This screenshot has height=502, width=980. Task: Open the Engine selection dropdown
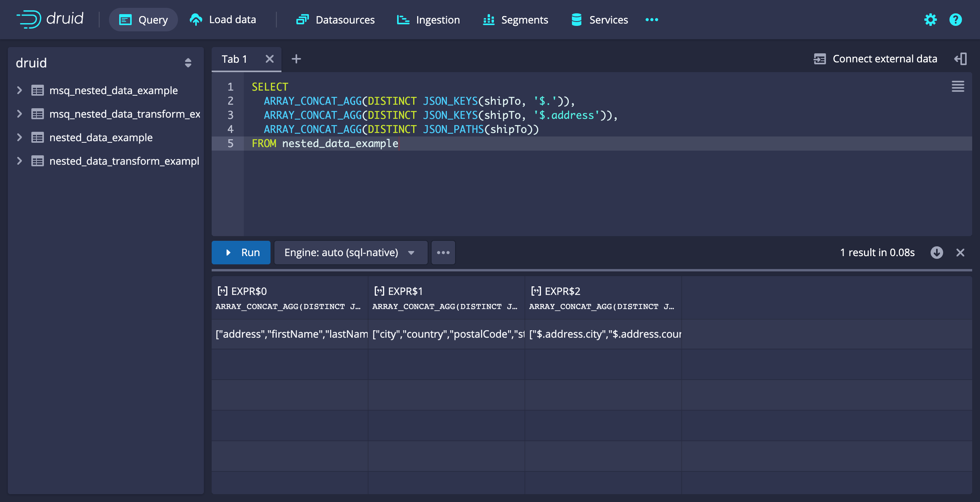click(x=350, y=252)
